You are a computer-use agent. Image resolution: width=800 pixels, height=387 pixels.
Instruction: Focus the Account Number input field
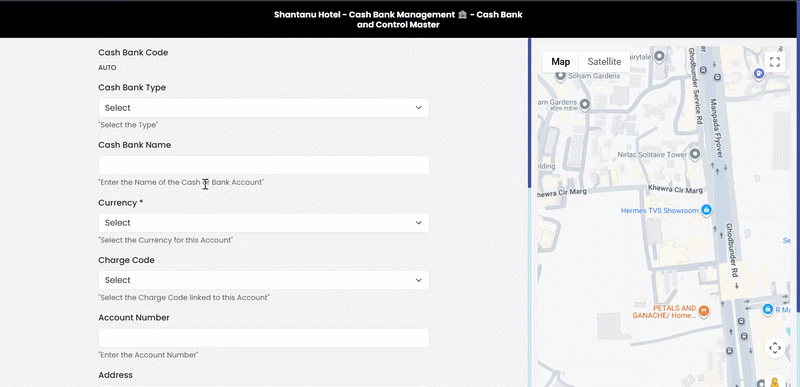click(263, 338)
